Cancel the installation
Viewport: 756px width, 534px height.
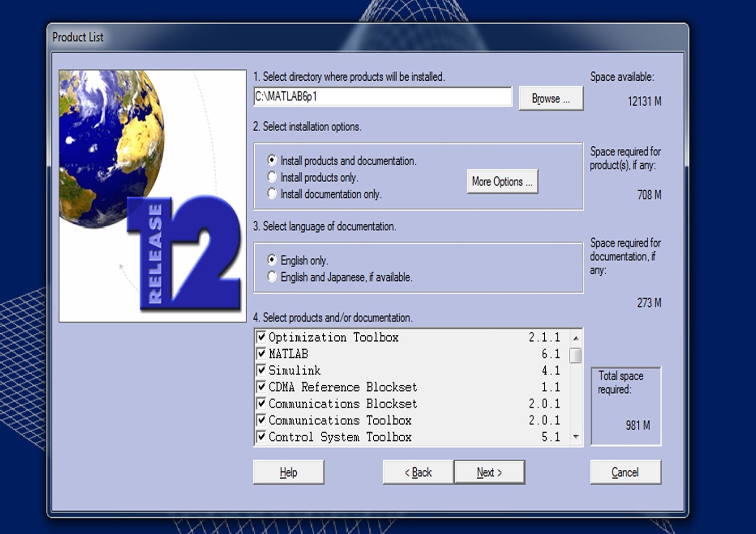(625, 472)
